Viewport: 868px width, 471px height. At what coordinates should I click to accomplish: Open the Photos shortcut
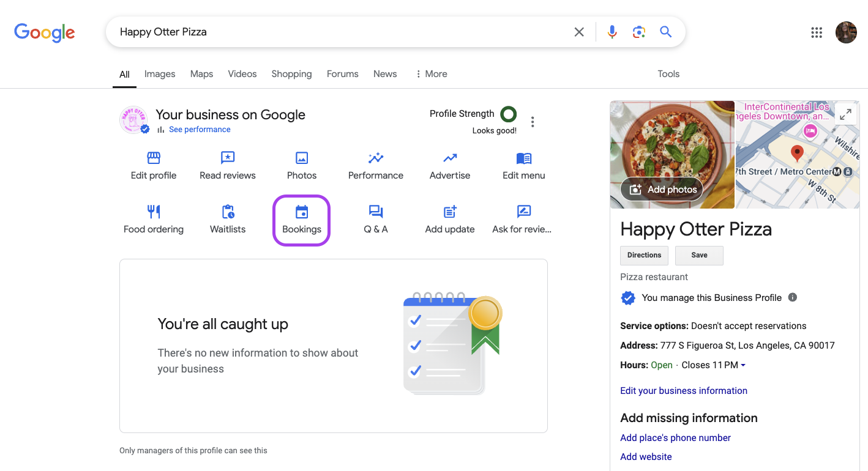point(302,166)
